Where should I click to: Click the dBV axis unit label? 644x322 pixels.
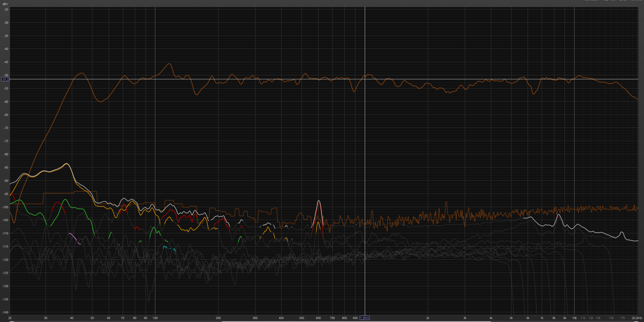[x=5, y=4]
